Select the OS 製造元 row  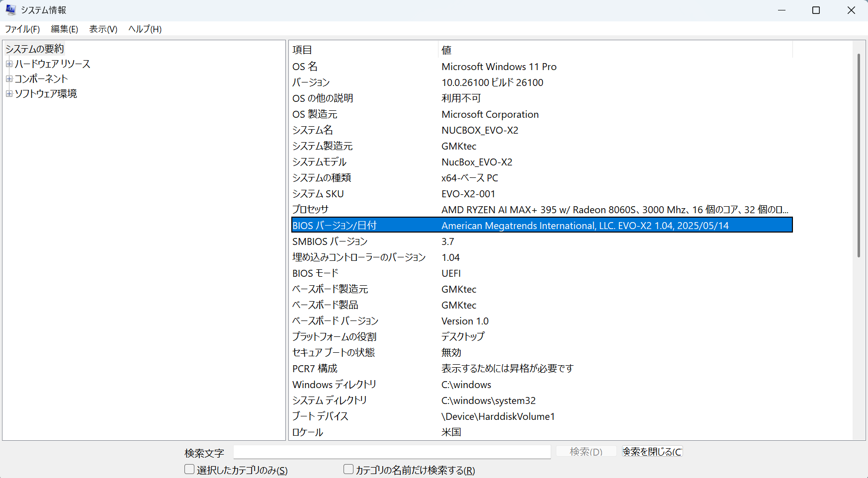542,114
